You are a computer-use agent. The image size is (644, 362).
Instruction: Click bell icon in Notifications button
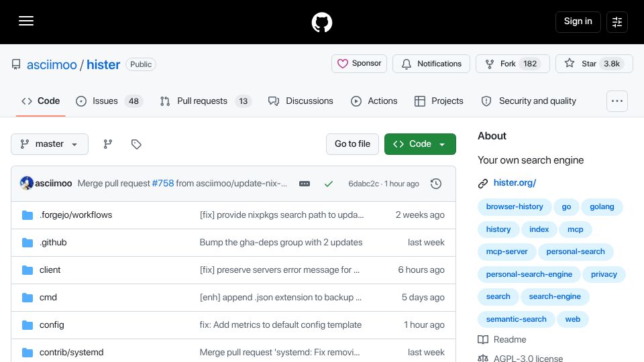407,64
